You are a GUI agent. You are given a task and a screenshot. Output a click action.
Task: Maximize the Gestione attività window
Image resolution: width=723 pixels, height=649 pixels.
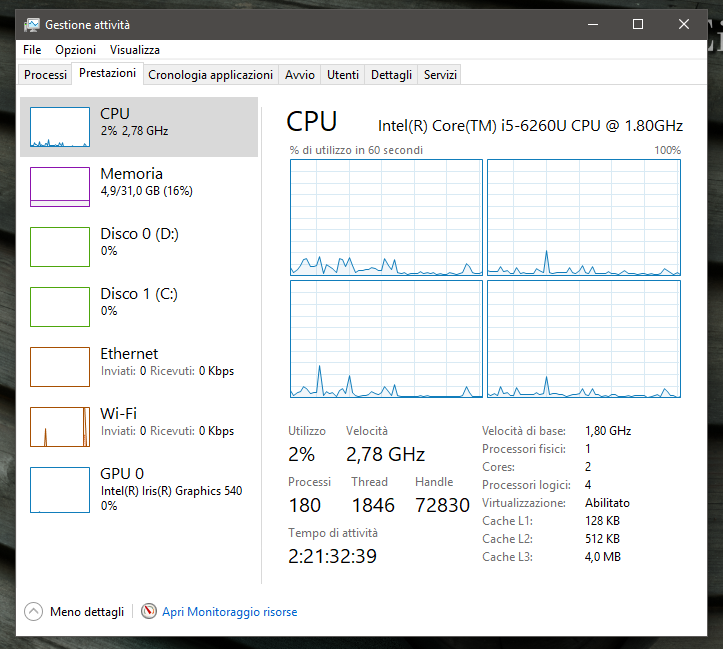point(638,24)
